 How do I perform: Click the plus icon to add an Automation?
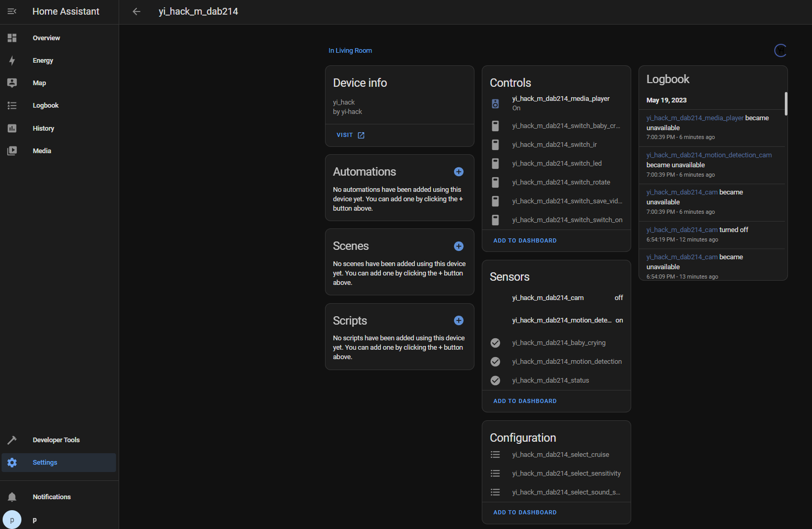pos(458,171)
